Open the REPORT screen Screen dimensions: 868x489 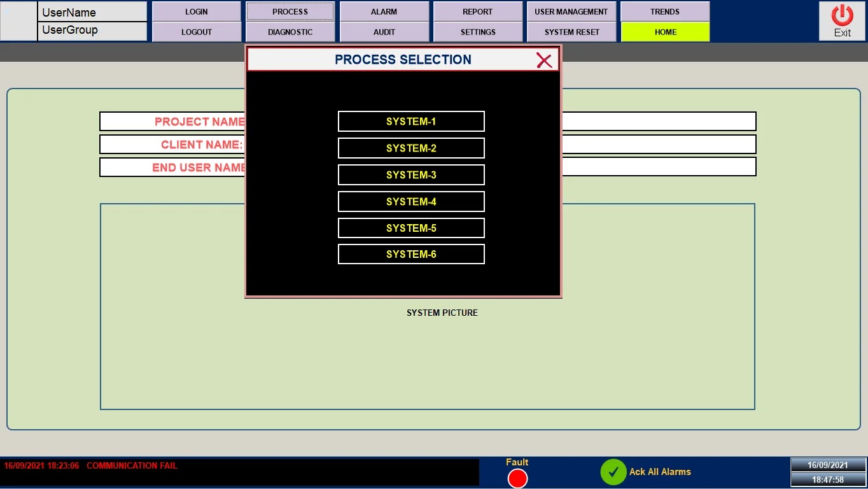[x=477, y=12]
